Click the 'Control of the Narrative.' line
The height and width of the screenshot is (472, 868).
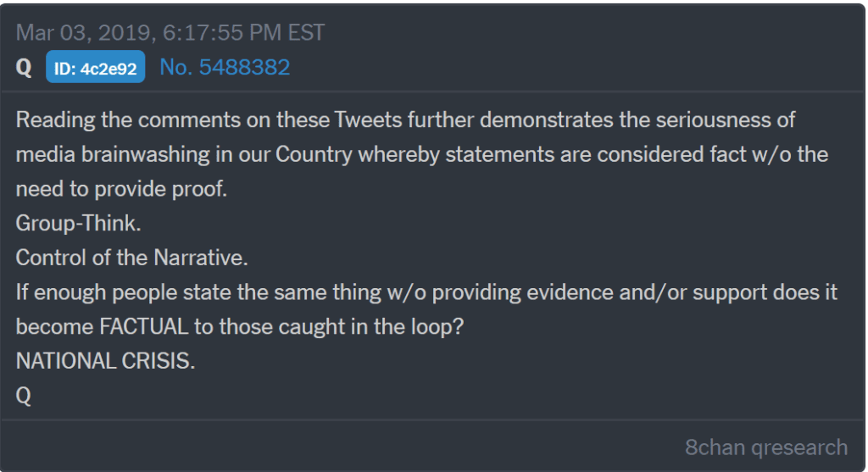[131, 258]
